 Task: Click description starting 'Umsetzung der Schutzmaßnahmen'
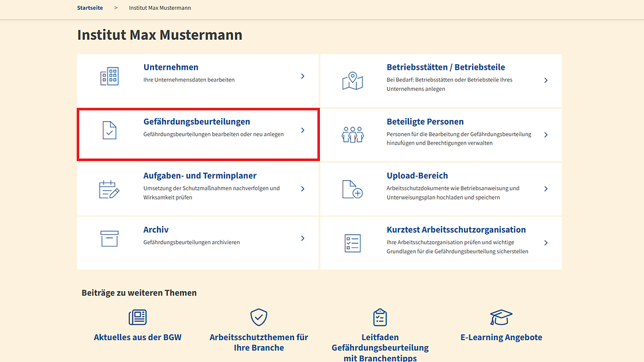click(212, 193)
